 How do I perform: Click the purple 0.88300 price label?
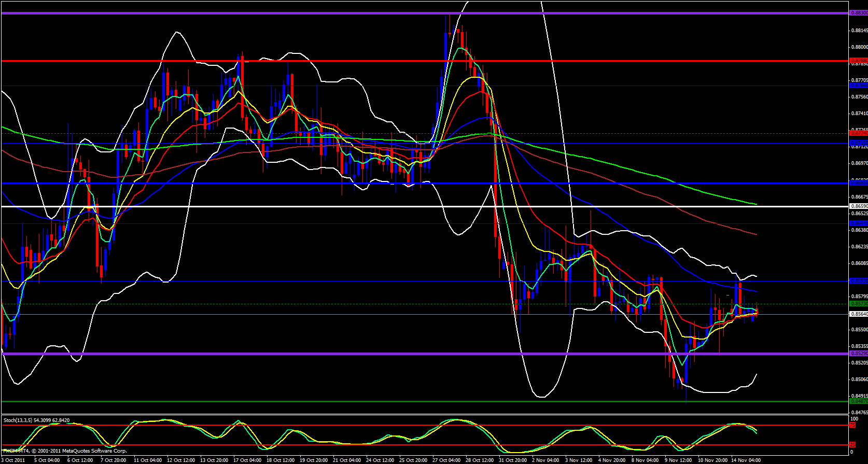point(858,13)
